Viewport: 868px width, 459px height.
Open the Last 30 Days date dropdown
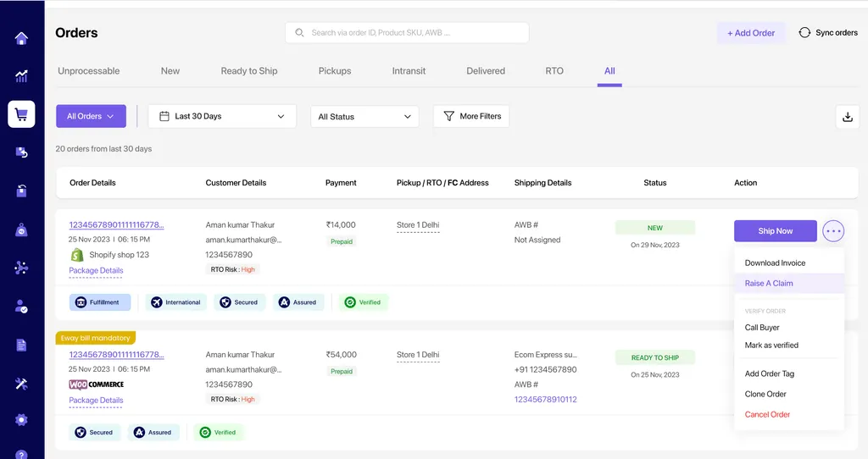(222, 116)
